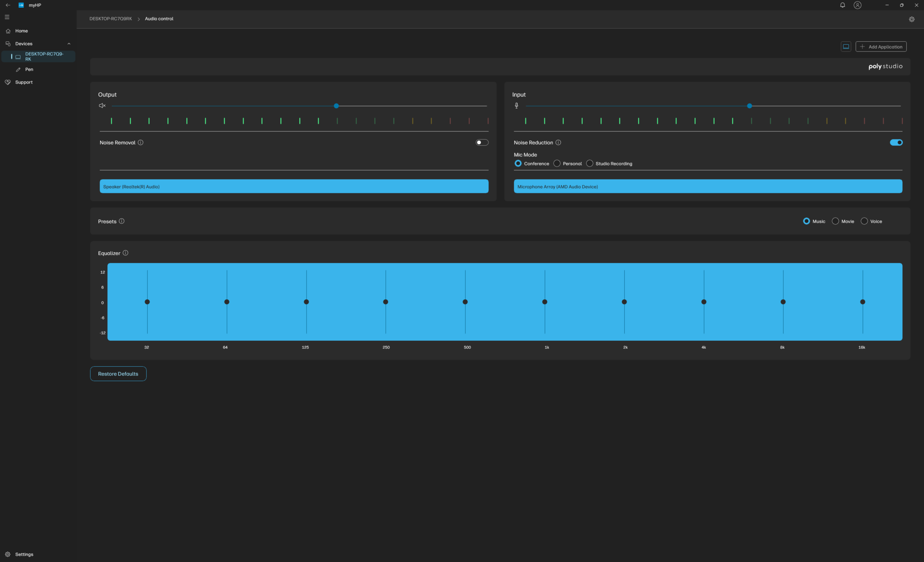This screenshot has height=562, width=924.
Task: Select Conference mic mode
Action: tap(518, 164)
